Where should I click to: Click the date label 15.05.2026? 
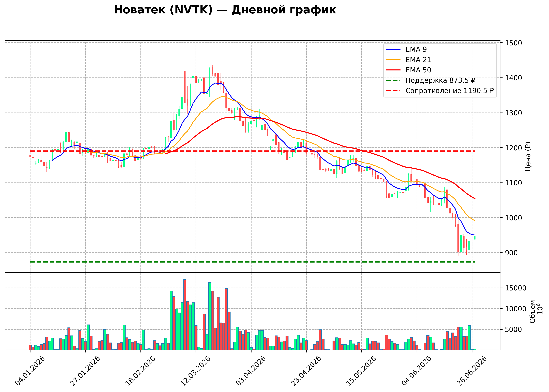[361, 371]
